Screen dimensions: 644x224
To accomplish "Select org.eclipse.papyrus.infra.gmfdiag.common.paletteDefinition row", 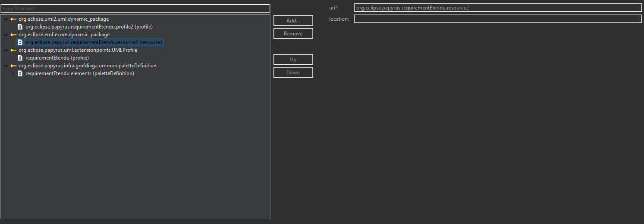I will point(88,66).
